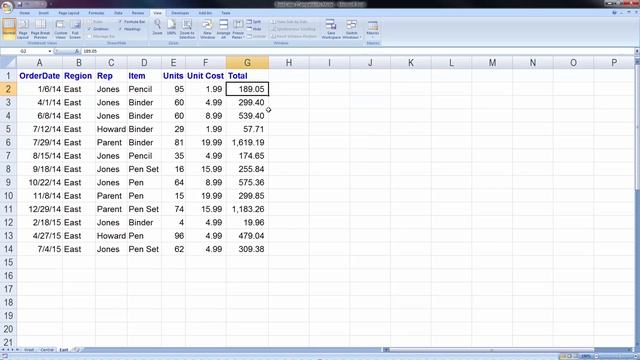This screenshot has height=360, width=640.
Task: Click View Side by Side
Action: pyautogui.click(x=289, y=22)
